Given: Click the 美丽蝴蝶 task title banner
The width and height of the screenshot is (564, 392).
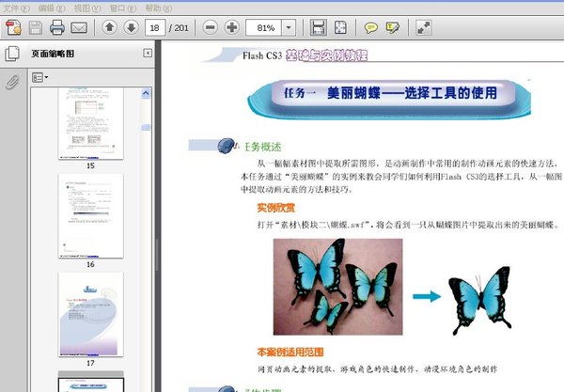Looking at the screenshot, I should [x=389, y=99].
